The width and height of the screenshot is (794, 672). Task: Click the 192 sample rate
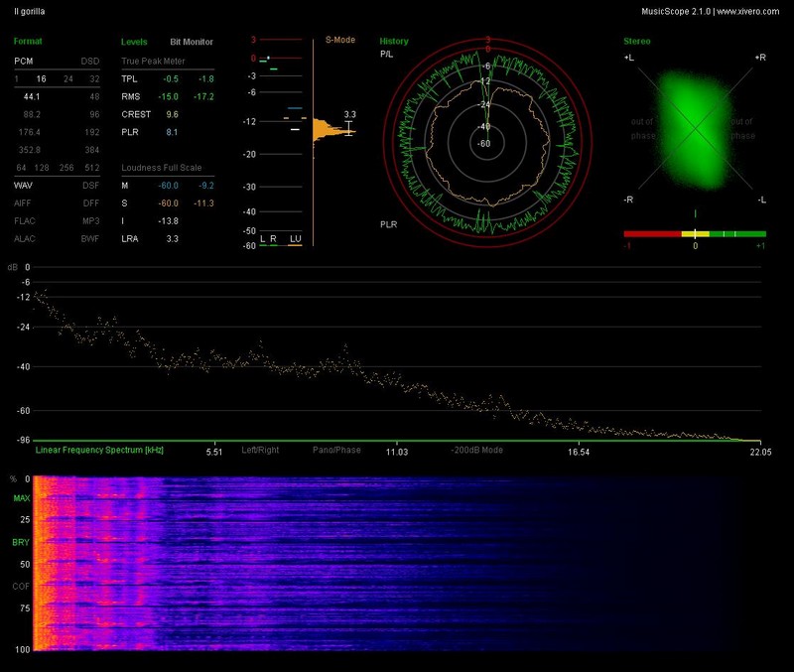click(92, 132)
